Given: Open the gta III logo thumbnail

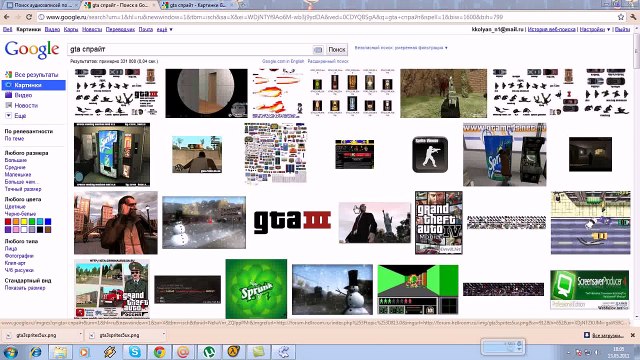Looking at the screenshot, I should [292, 221].
